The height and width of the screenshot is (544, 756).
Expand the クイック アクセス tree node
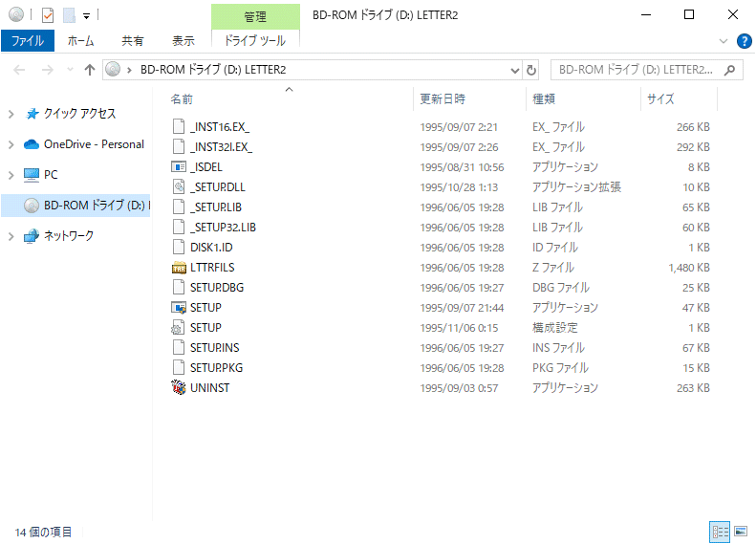11,115
